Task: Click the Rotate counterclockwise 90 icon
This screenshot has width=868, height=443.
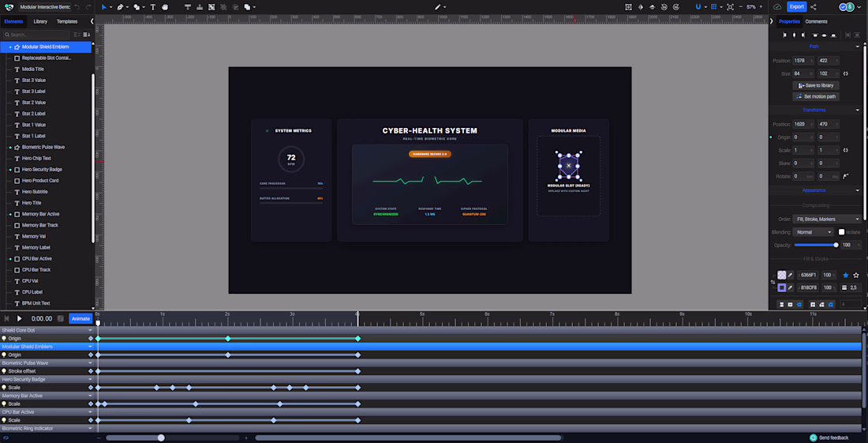Action: coord(664,7)
